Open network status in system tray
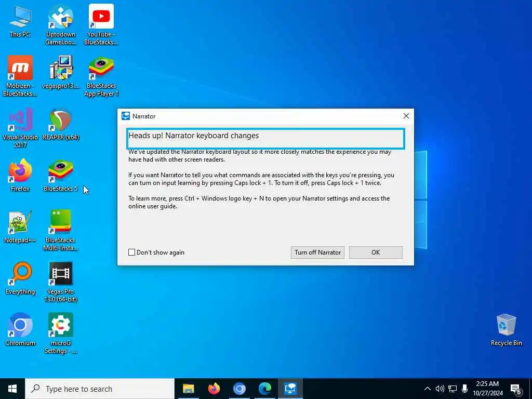Image resolution: width=532 pixels, height=399 pixels. point(453,389)
